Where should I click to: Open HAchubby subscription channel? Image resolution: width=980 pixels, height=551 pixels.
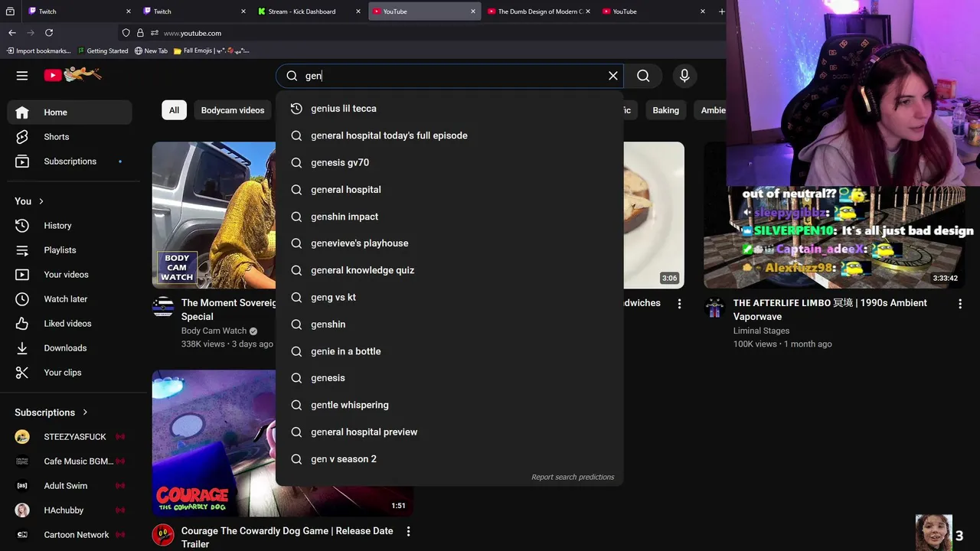point(70,510)
